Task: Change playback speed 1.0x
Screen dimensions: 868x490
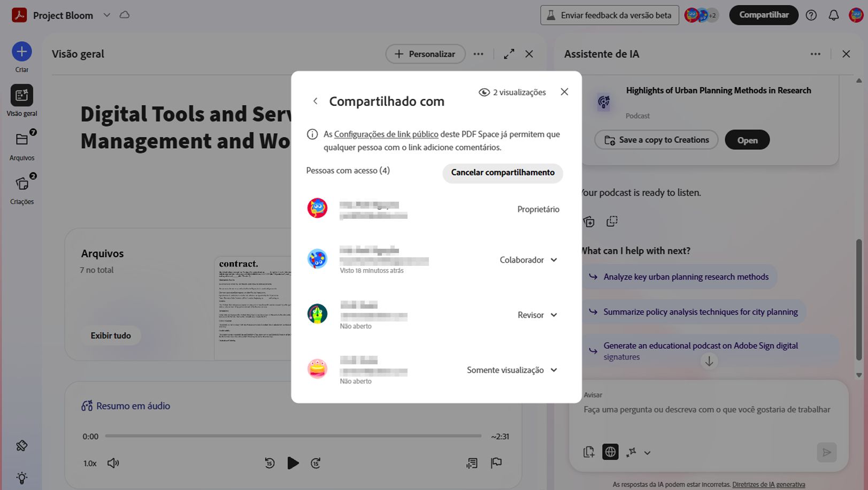Action: [90, 463]
